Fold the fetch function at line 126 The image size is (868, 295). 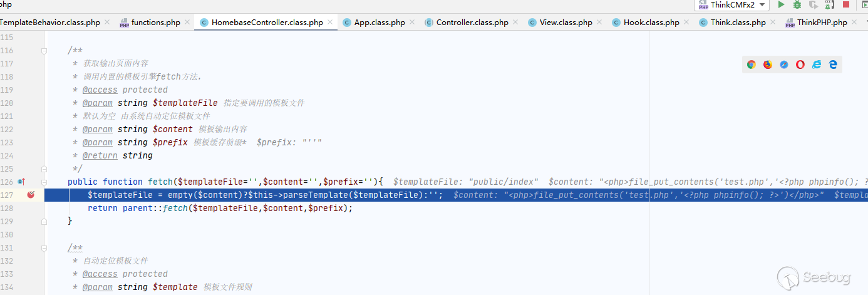pyautogui.click(x=44, y=182)
